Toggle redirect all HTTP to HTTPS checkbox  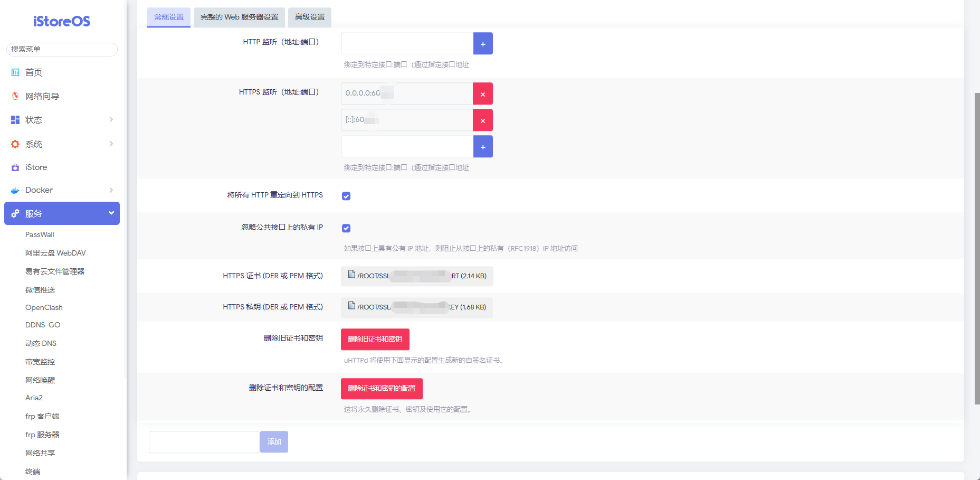click(x=346, y=196)
